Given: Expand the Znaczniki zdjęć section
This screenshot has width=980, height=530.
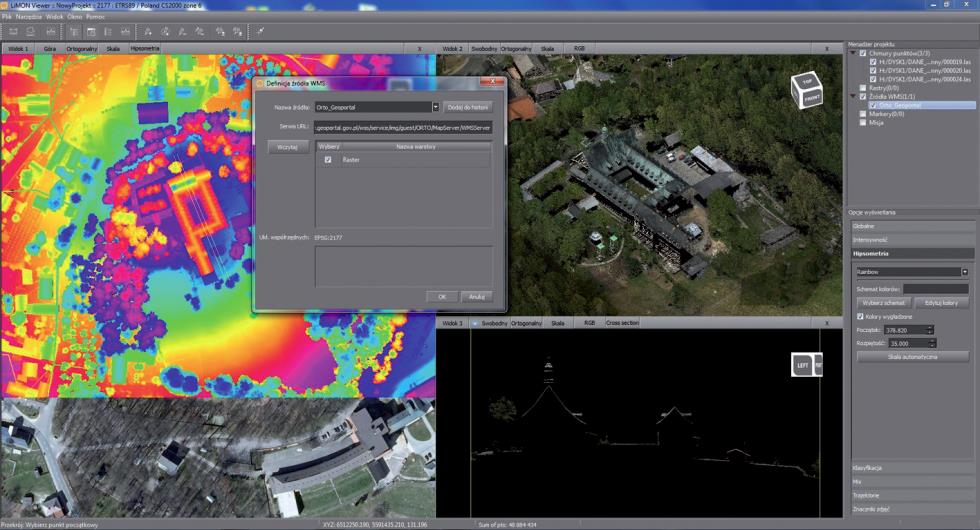Looking at the screenshot, I should click(x=912, y=509).
